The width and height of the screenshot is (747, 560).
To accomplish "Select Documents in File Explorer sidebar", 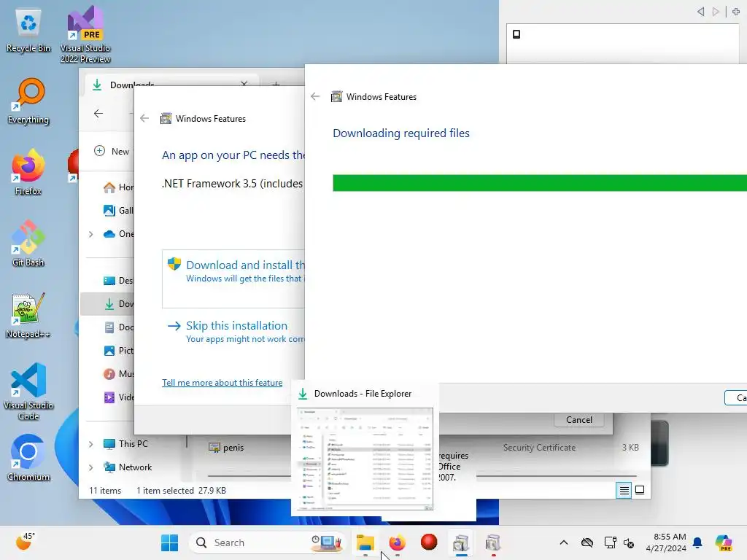I will (x=118, y=327).
